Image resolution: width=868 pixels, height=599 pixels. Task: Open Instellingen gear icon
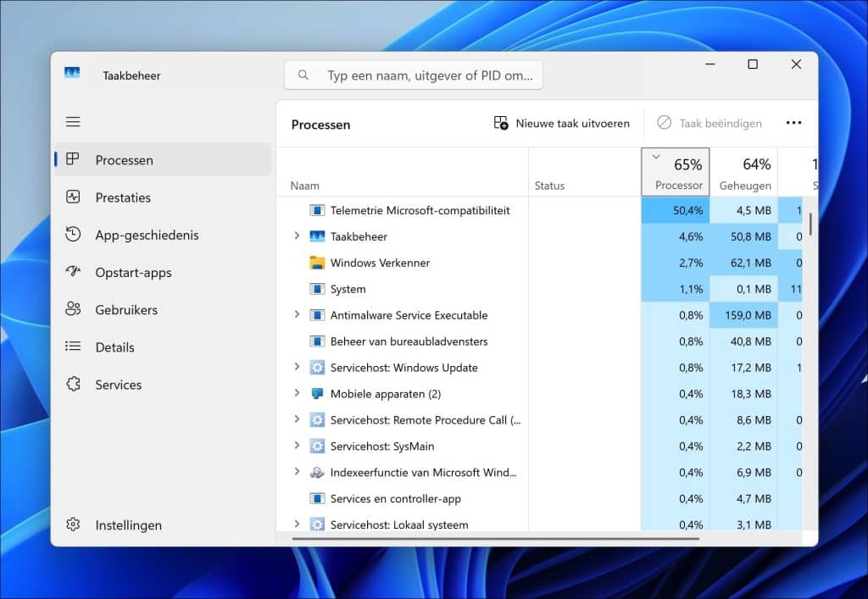pyautogui.click(x=73, y=524)
